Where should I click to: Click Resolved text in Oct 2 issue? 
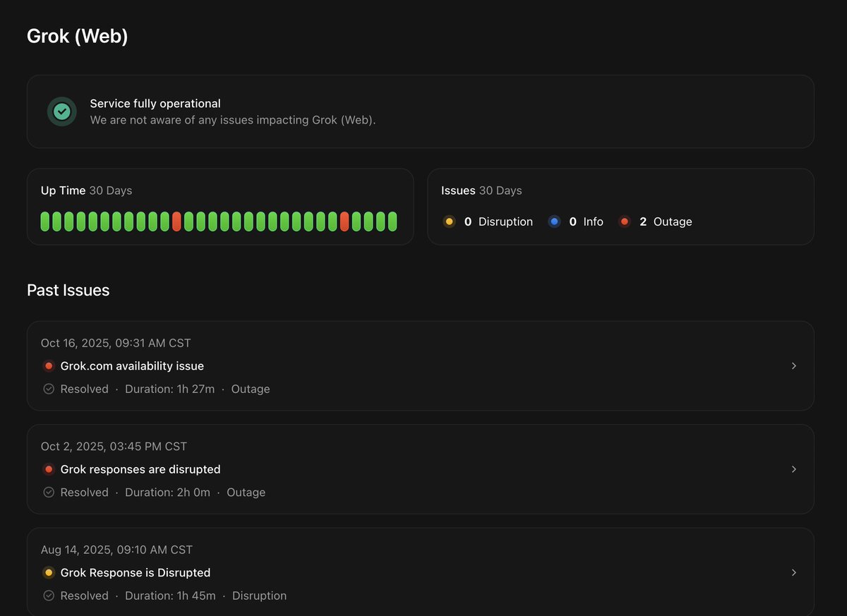point(85,493)
